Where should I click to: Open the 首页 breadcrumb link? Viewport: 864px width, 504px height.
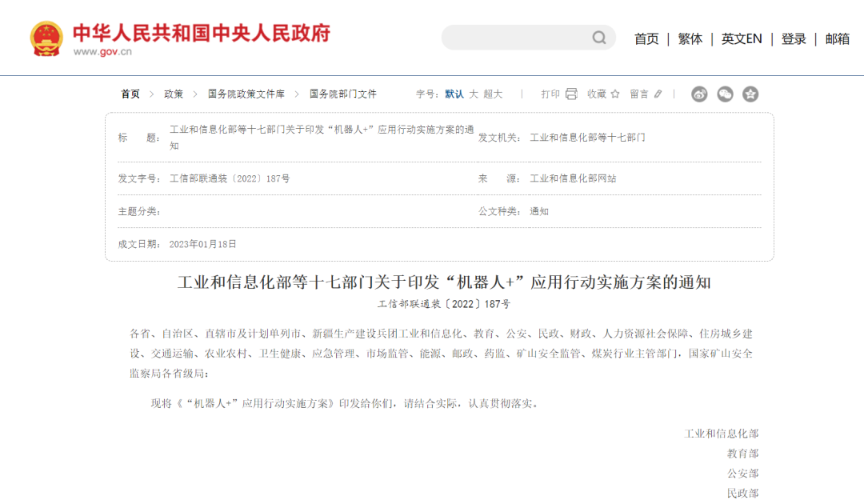pyautogui.click(x=130, y=94)
